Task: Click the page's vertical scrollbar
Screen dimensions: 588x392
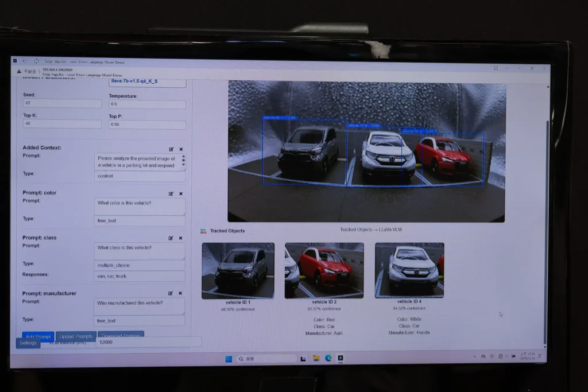Action: click(x=546, y=230)
